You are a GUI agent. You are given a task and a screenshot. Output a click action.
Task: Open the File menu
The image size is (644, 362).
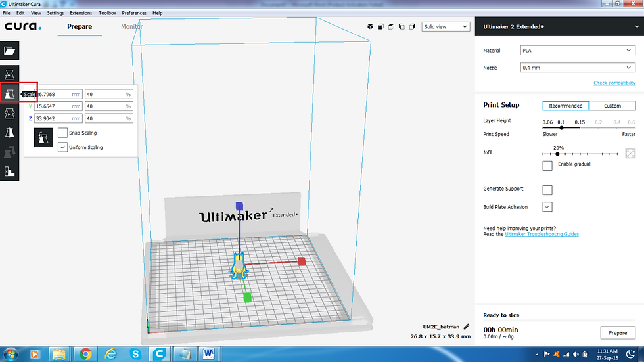(7, 13)
